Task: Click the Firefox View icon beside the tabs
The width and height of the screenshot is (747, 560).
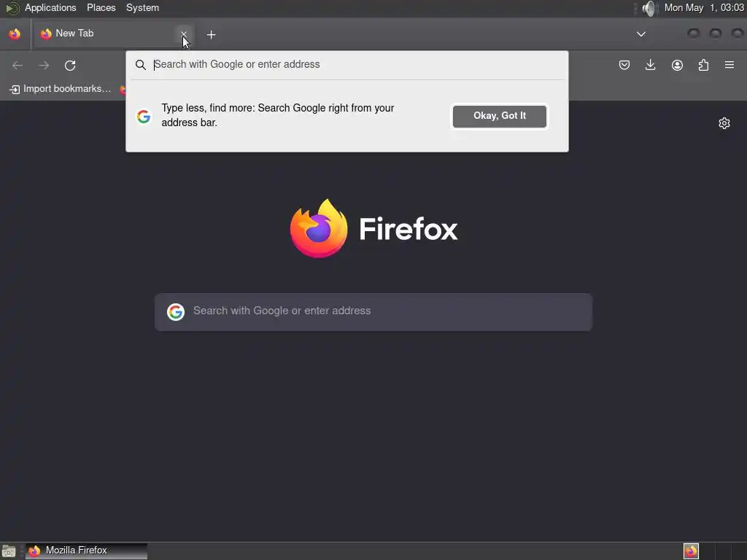Action: click(15, 34)
